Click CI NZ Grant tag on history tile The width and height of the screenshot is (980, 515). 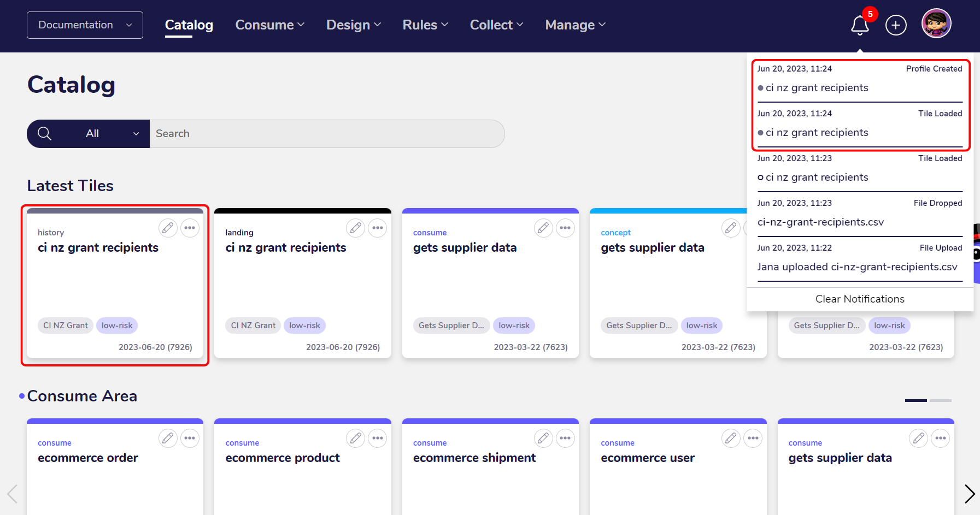coord(66,325)
